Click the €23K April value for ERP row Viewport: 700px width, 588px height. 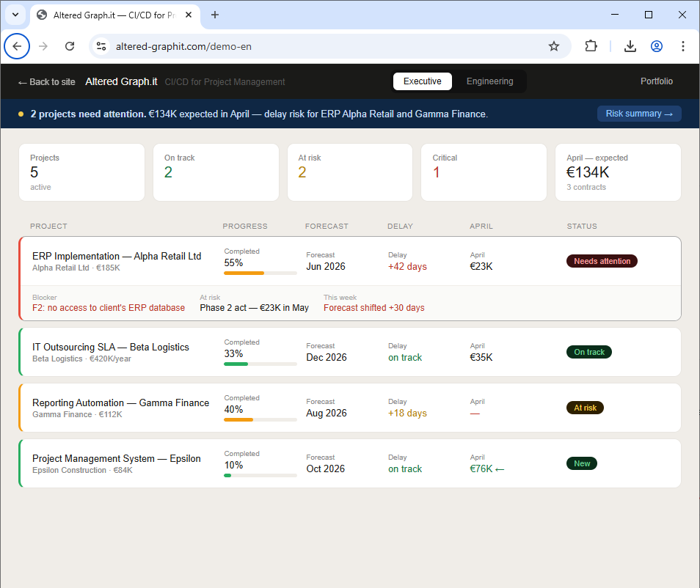point(481,266)
